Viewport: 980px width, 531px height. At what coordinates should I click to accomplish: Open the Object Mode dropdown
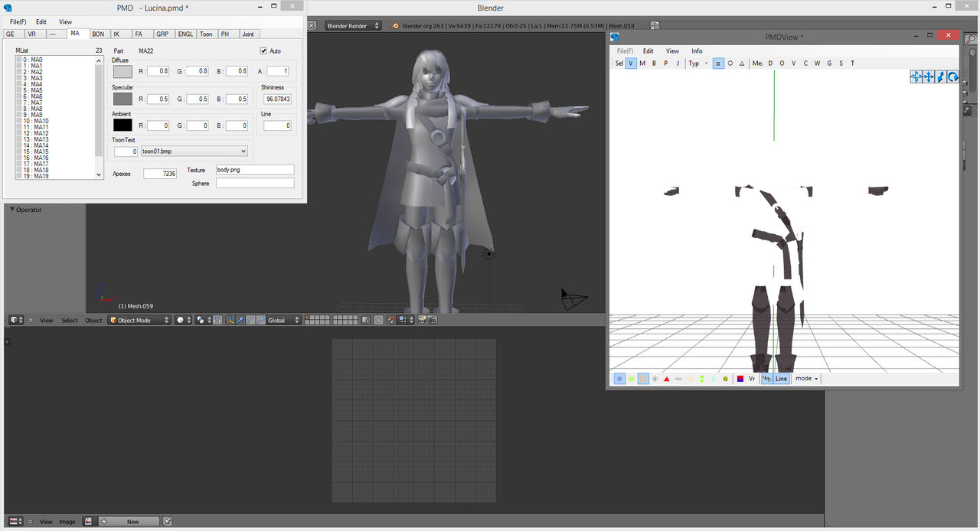pyautogui.click(x=139, y=321)
